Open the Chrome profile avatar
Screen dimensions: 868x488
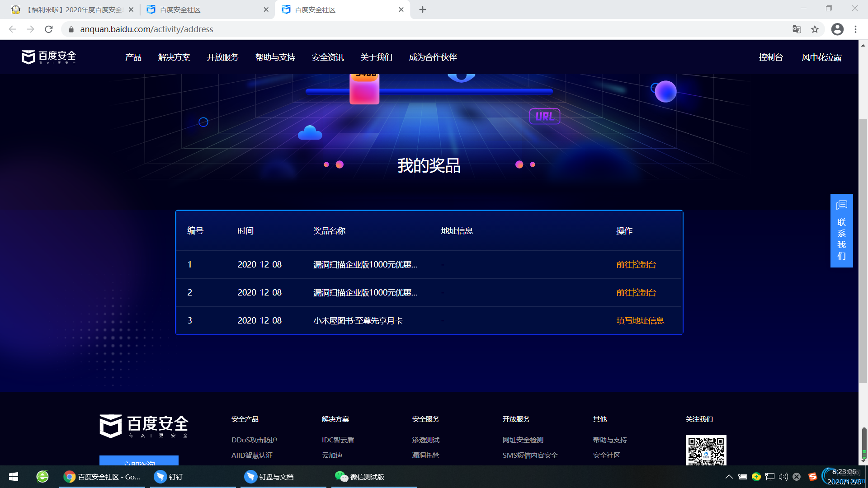[837, 29]
